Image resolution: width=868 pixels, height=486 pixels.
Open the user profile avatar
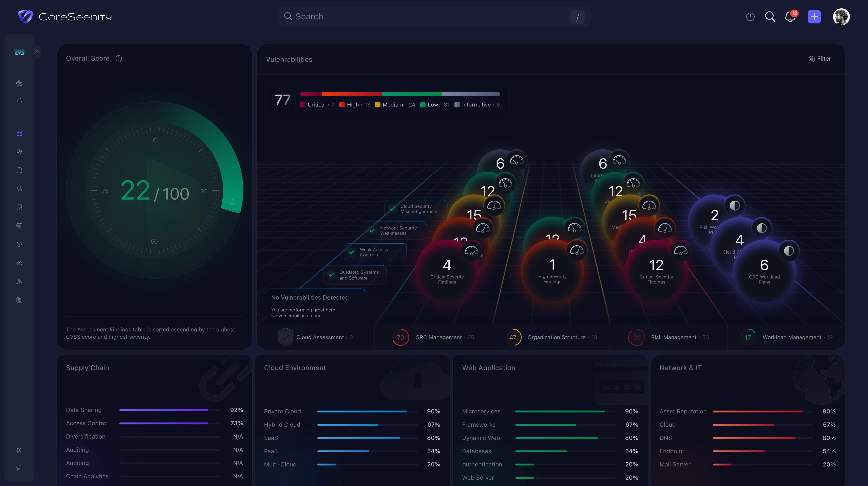click(841, 17)
